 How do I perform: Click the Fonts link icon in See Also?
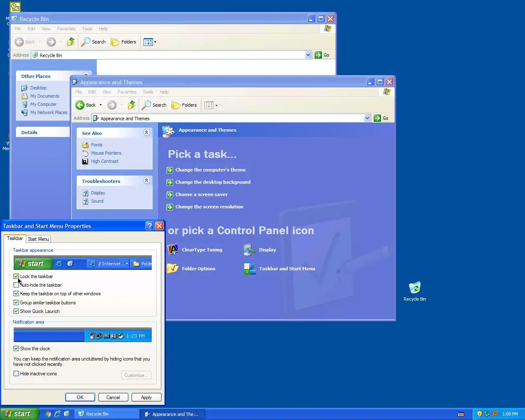(85, 145)
